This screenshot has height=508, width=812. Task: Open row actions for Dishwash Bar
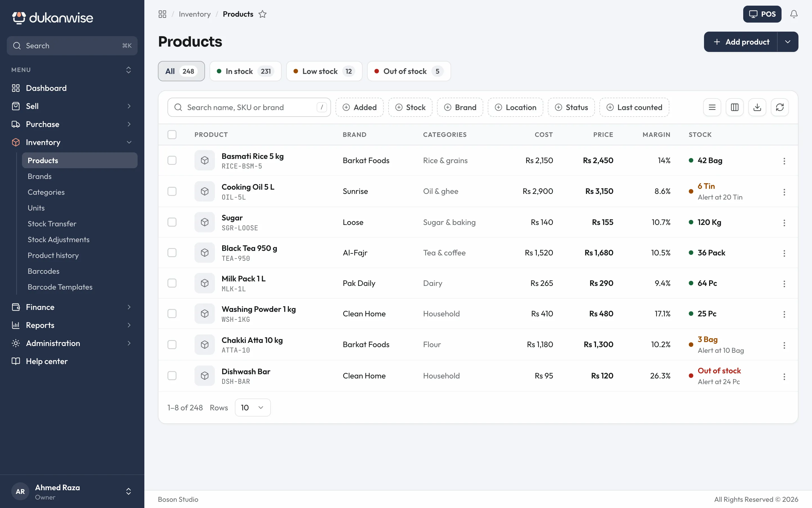tap(784, 376)
